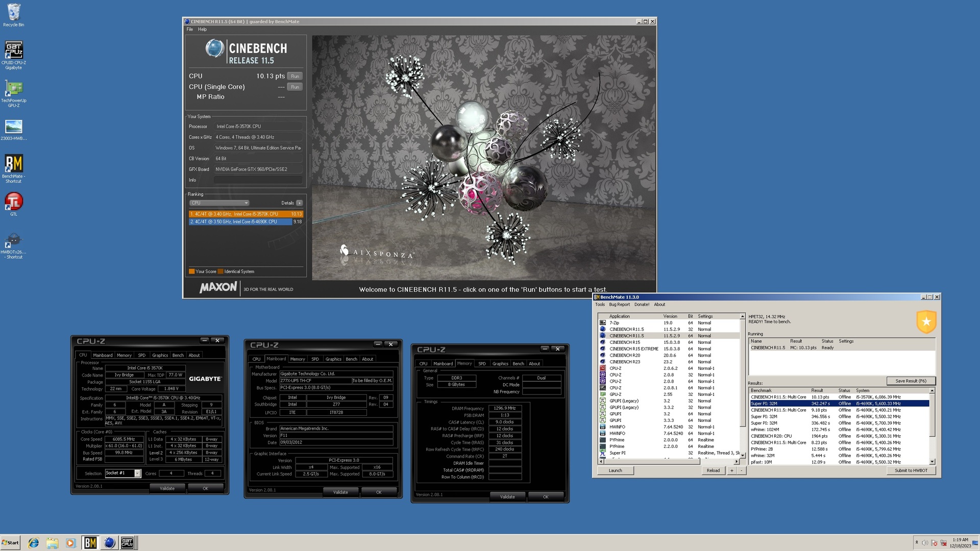Click the Donate! menu in BenchMate
This screenshot has width=980, height=551.
642,305
